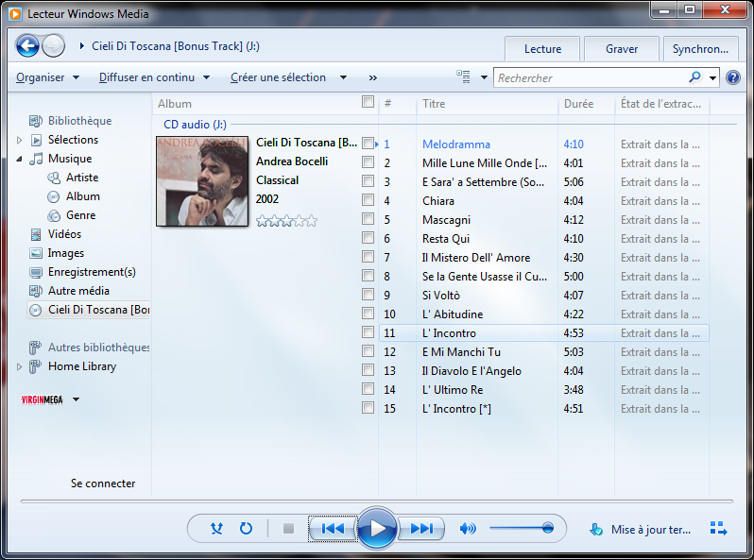Open the Images library

point(66,253)
